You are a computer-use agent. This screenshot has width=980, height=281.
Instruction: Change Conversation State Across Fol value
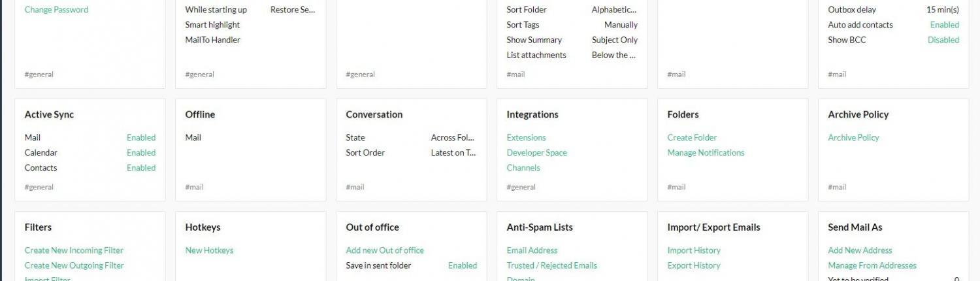453,138
